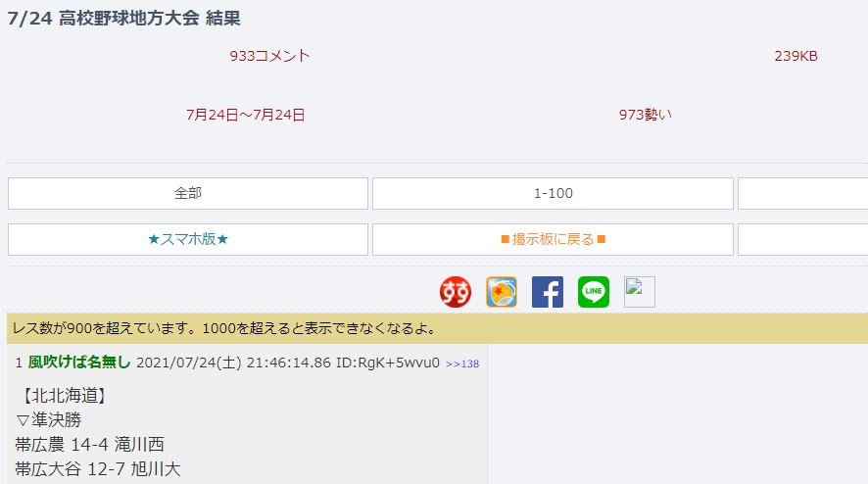Click the post timestamp 2021/07/24(土) 21:46:14.86
The width and height of the screenshot is (868, 484).
point(233,363)
